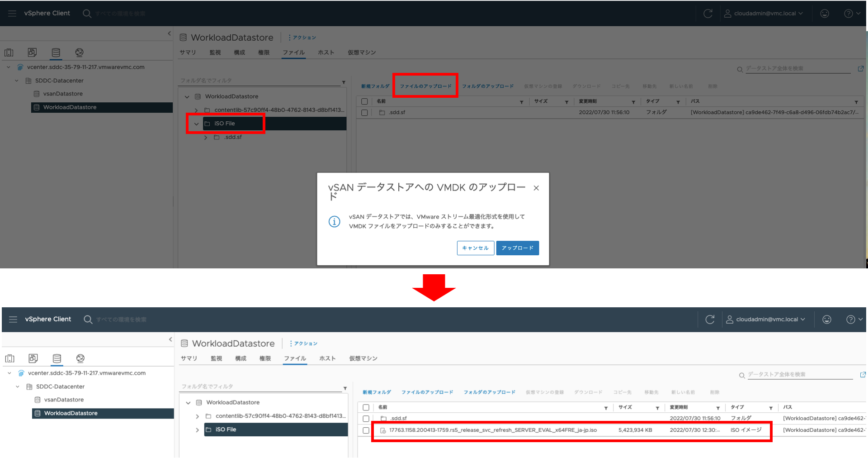
Task: Click the refresh icon in lower header
Action: pyautogui.click(x=710, y=320)
